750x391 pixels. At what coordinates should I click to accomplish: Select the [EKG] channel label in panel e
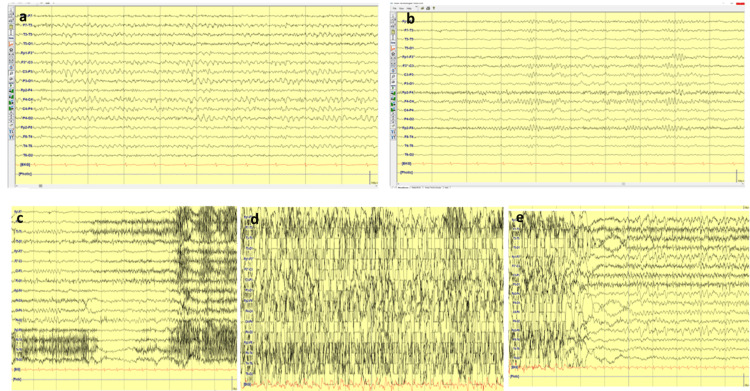coord(515,367)
